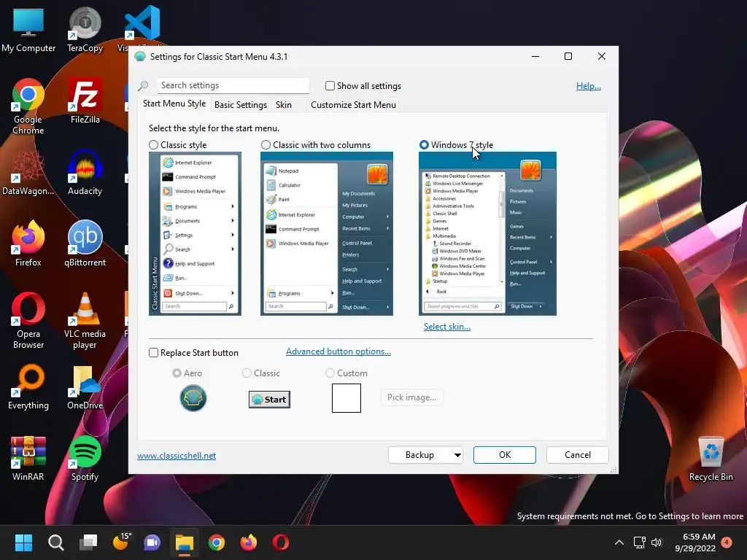Click the Classic Start button preview image
This screenshot has height=560, width=747.
(269, 399)
